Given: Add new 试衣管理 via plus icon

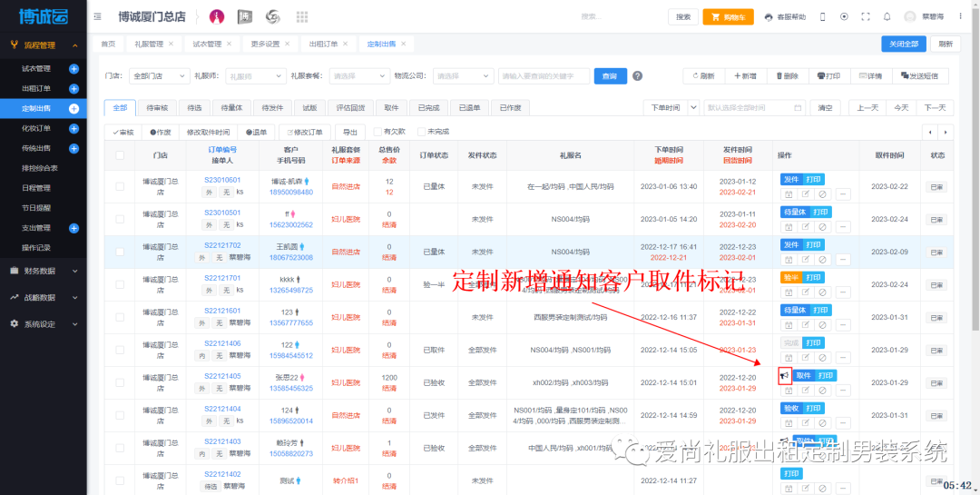Looking at the screenshot, I should pos(73,69).
